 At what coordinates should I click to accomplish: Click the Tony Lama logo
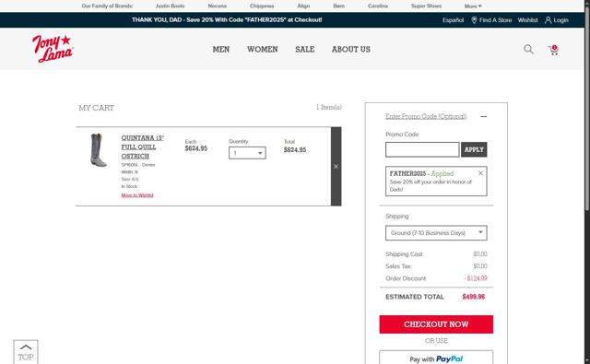(x=53, y=49)
